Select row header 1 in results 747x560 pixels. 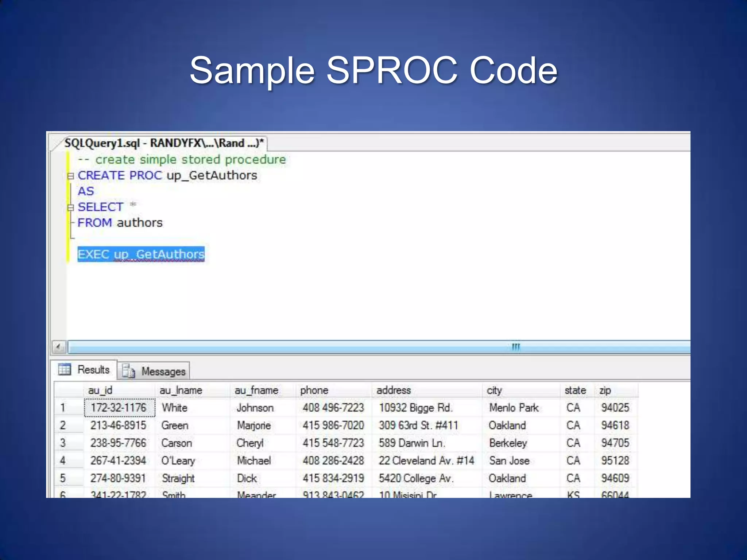(69, 408)
